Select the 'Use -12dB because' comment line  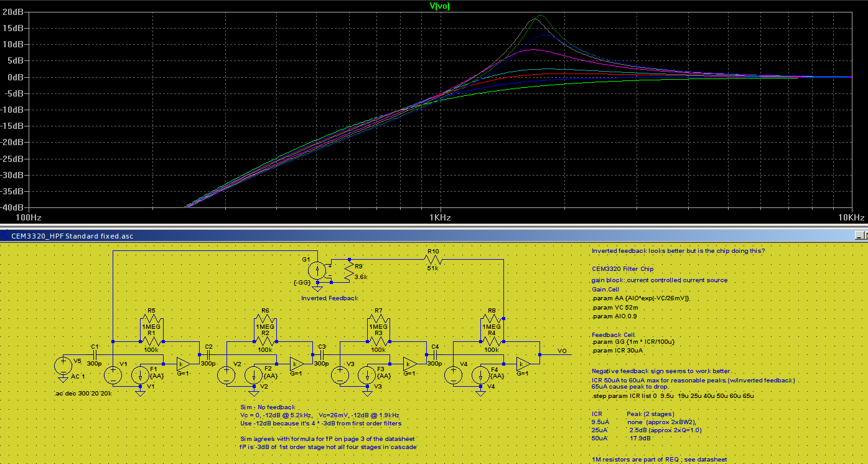pyautogui.click(x=321, y=424)
